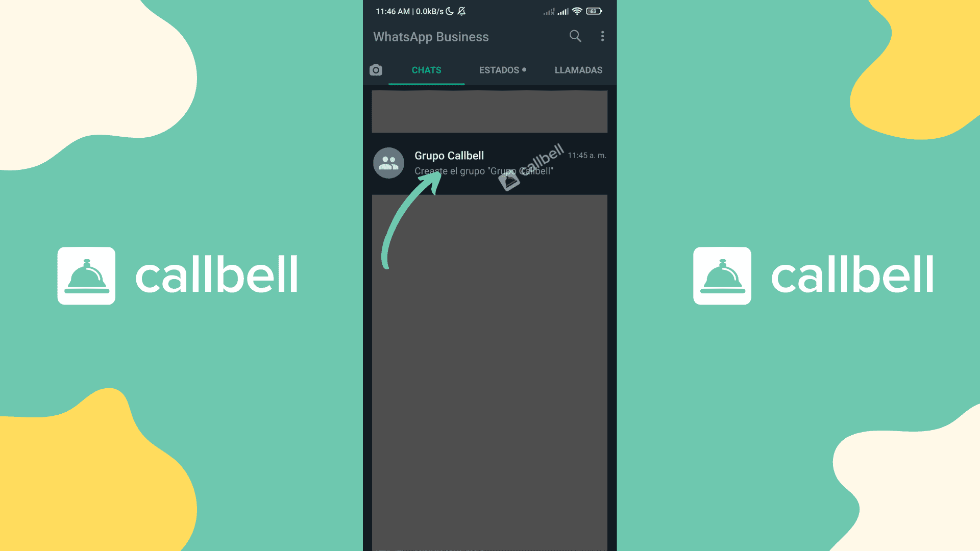Screen dimensions: 980x551
Task: Tap the group icon for Grupo Callbell
Action: (x=389, y=162)
